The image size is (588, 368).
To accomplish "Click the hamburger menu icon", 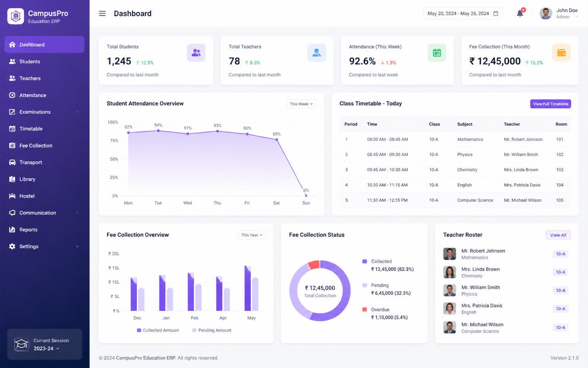I will click(x=102, y=13).
